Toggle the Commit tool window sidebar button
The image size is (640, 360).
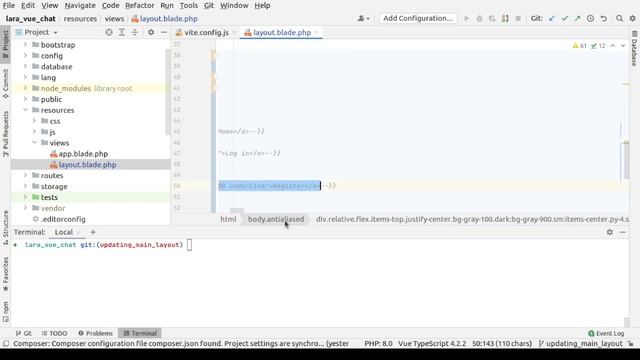(x=5, y=84)
